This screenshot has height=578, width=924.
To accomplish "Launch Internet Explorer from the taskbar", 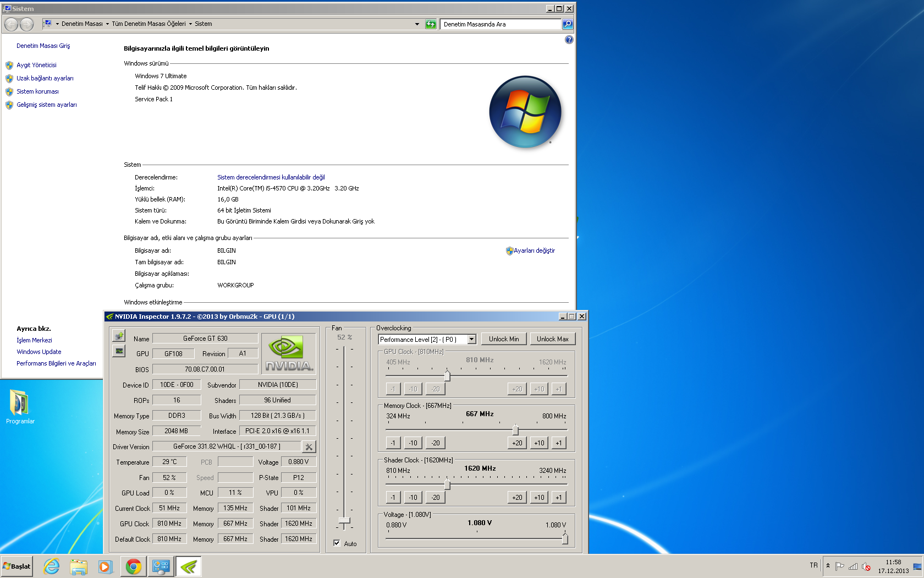I will 52,566.
